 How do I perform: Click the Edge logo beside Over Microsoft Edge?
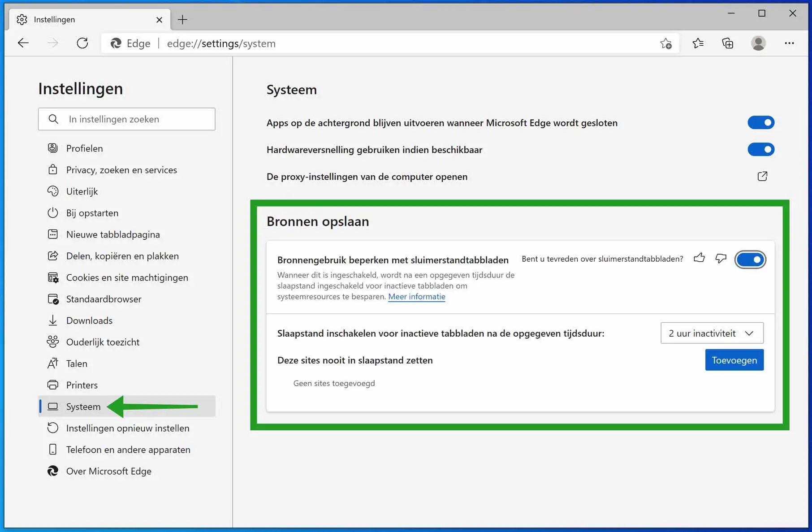pyautogui.click(x=53, y=471)
